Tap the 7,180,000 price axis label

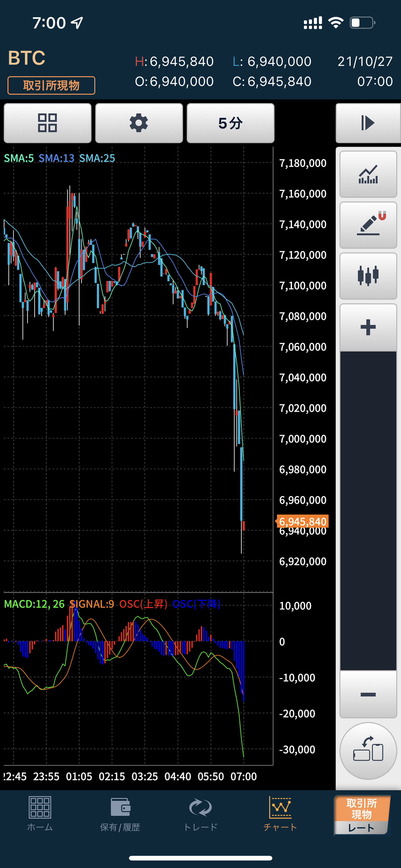[x=303, y=163]
